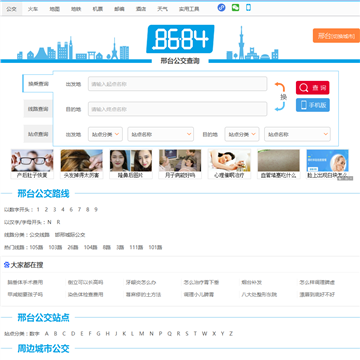Open the ad thumbnail with blonde woman

point(328,164)
